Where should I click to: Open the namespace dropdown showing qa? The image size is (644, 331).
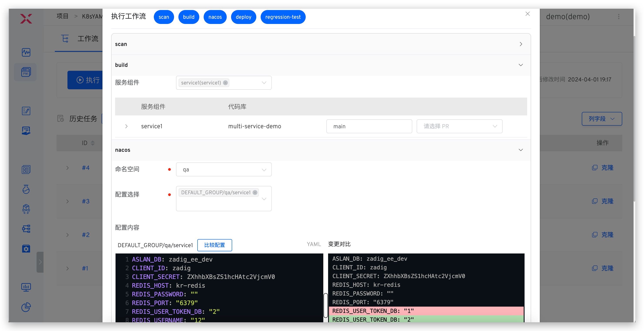223,170
